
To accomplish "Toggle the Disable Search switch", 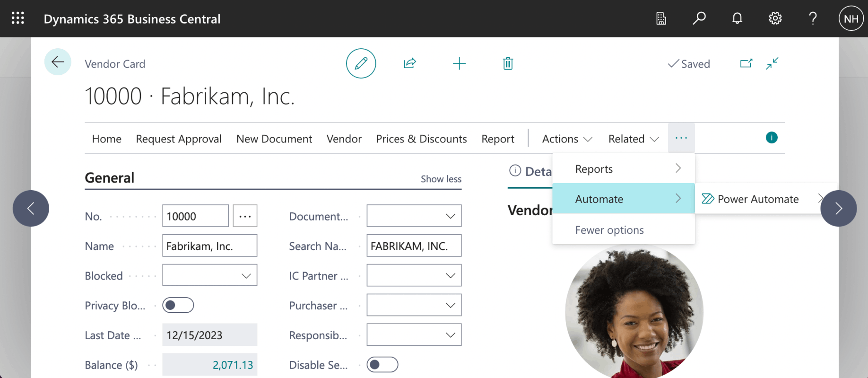I will pyautogui.click(x=382, y=365).
